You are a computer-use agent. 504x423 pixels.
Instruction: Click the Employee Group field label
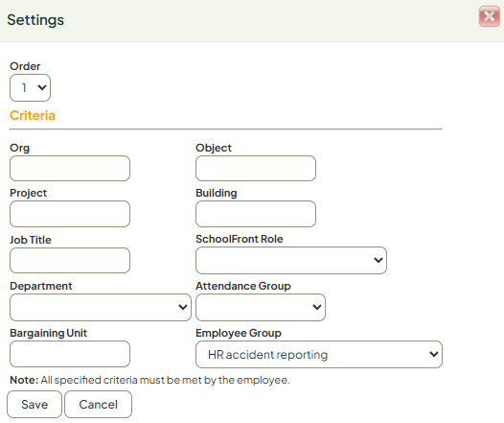[x=239, y=333]
